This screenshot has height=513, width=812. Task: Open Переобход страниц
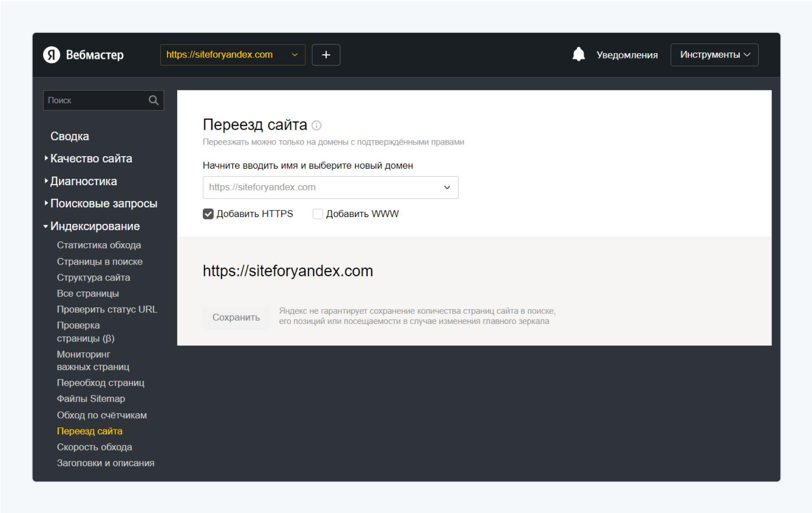pos(100,383)
